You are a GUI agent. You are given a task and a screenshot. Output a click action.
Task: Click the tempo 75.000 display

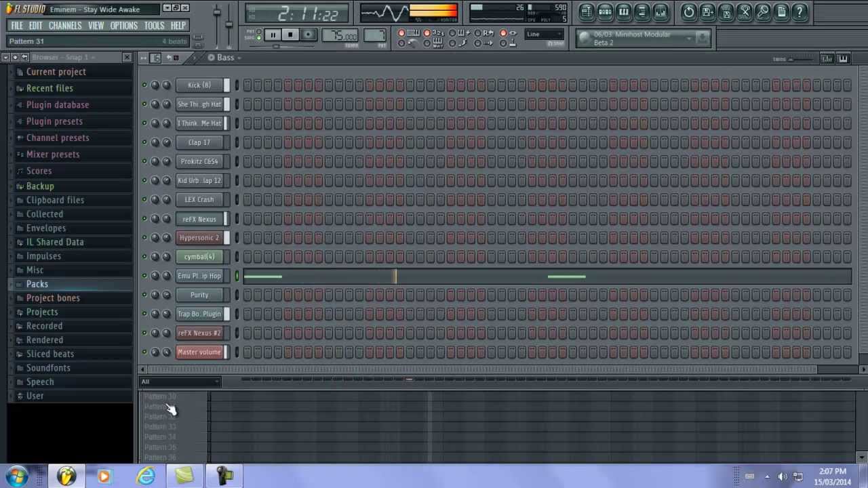coord(341,36)
